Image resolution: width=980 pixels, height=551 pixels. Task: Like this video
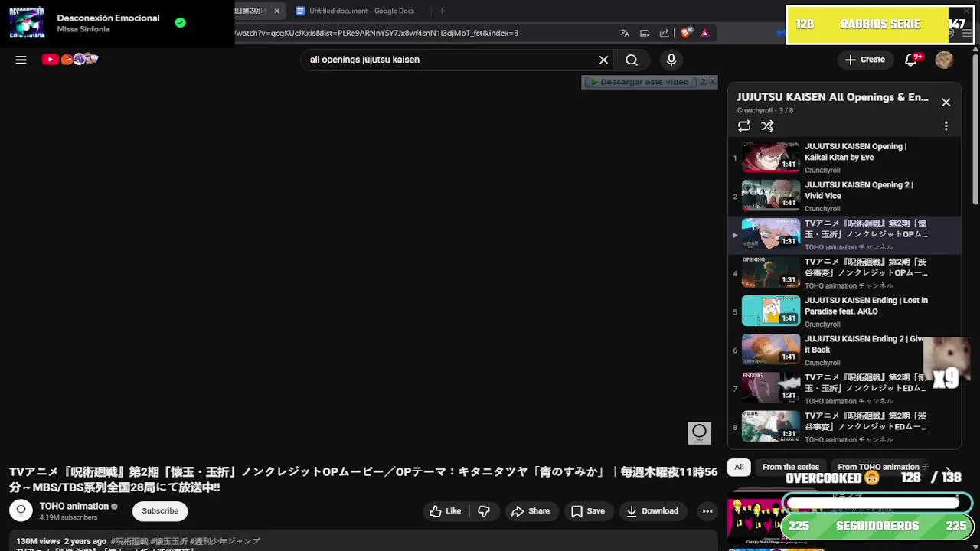click(x=446, y=511)
